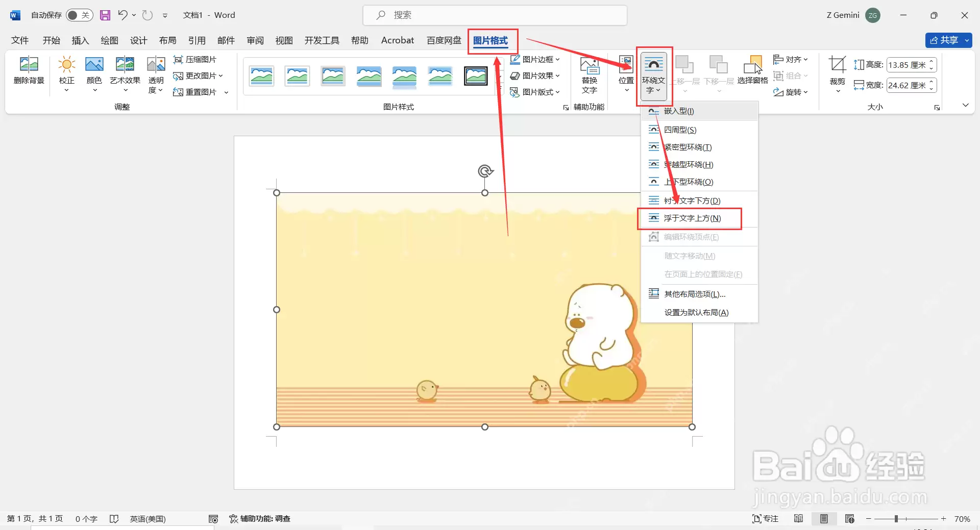
Task: Click the width (宽度) input field
Action: 907,85
